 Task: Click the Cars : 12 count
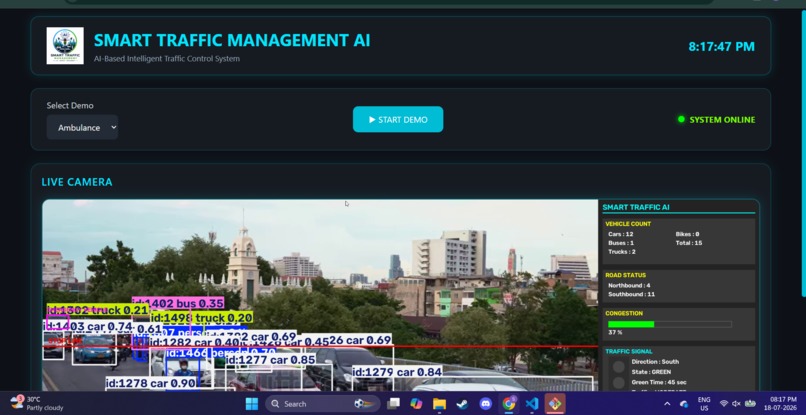point(620,234)
